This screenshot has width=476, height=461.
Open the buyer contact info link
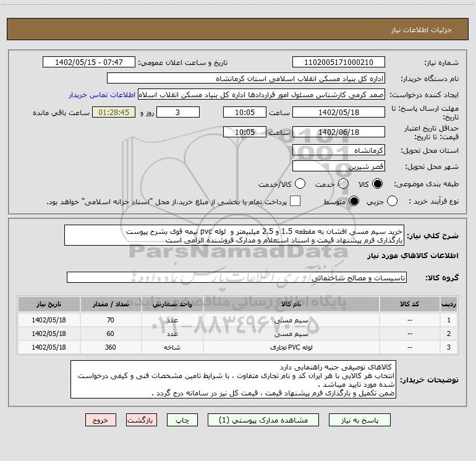tap(102, 95)
